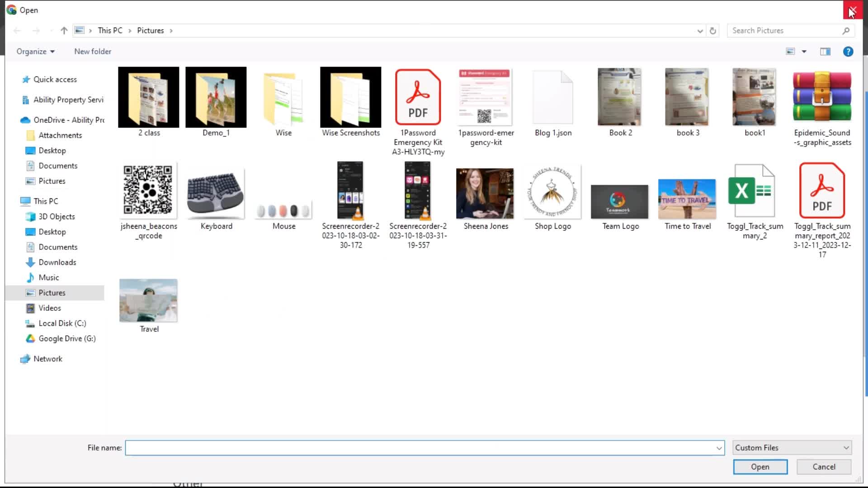
Task: Open the Organize menu
Action: 35,52
